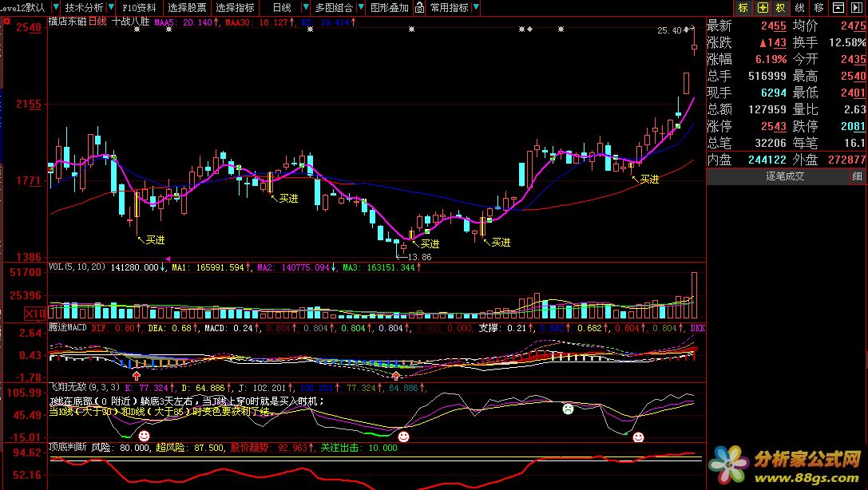Toggle the 线 drawing line button
This screenshot has height=490, width=868.
coord(800,8)
